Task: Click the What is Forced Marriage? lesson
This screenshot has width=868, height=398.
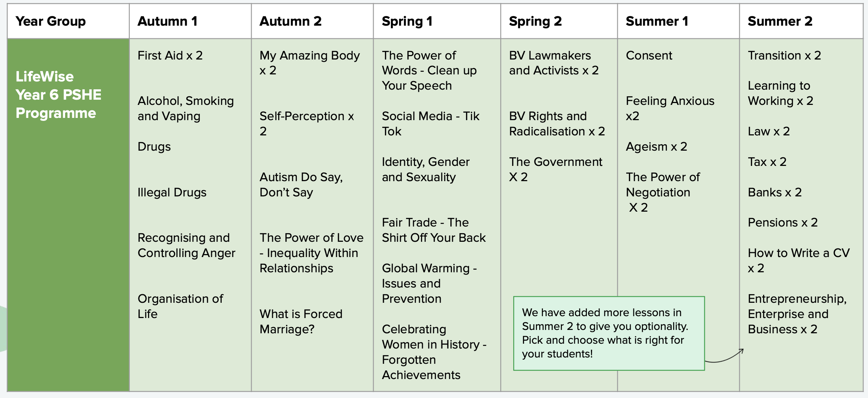Action: tap(301, 321)
